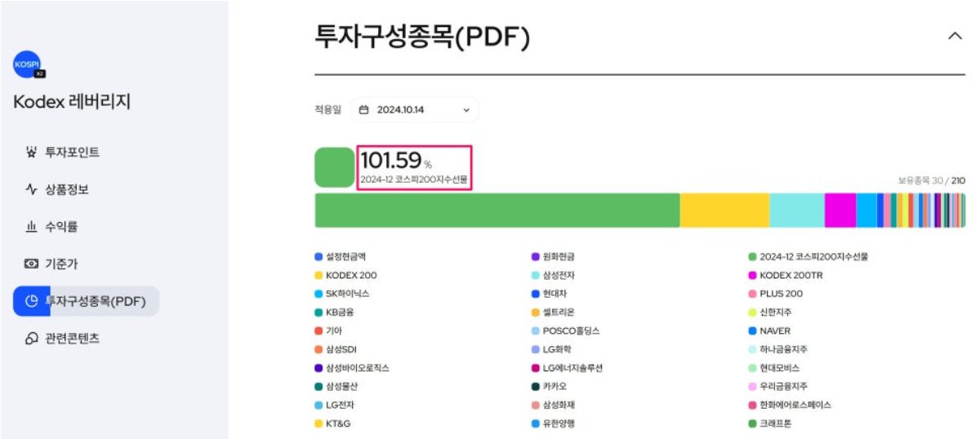Click the 현대차 legend item
The width and height of the screenshot is (980, 439).
[x=549, y=294]
